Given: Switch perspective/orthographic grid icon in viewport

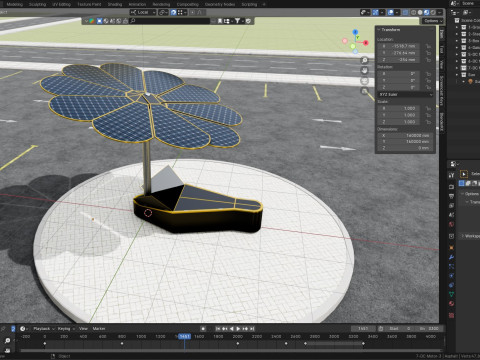Looking at the screenshot, I should click(365, 91).
